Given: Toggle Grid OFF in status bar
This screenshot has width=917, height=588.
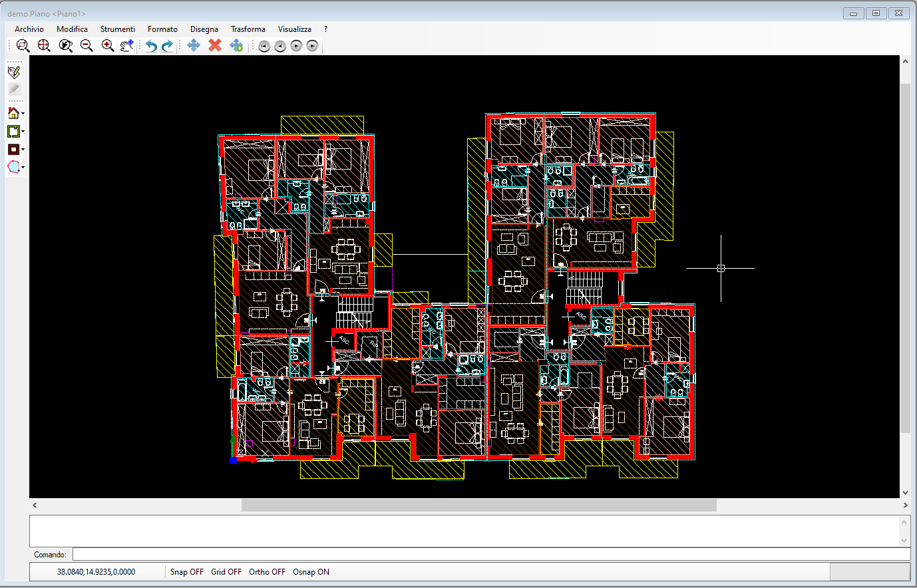Looking at the screenshot, I should point(226,572).
